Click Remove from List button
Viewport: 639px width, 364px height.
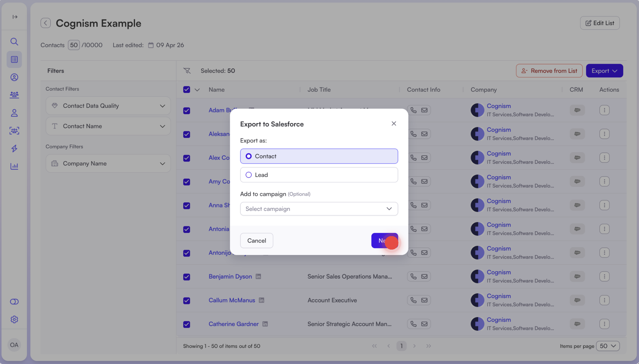549,71
